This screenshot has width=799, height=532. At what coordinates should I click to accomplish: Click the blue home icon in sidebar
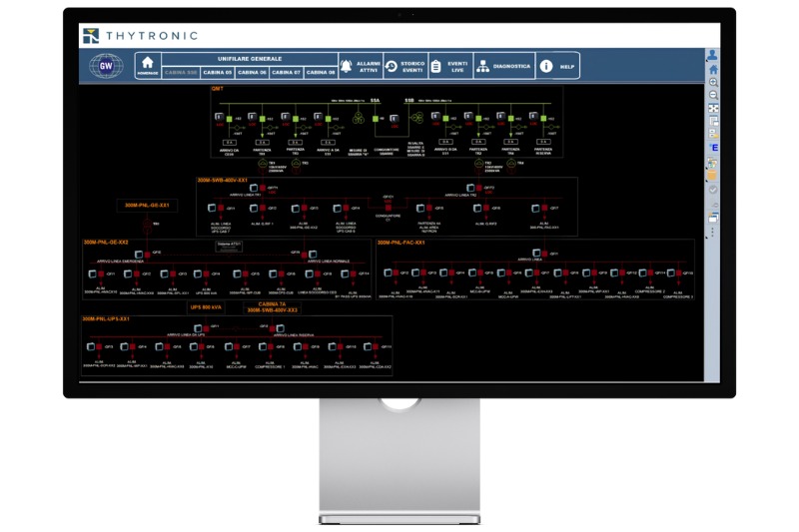click(713, 69)
